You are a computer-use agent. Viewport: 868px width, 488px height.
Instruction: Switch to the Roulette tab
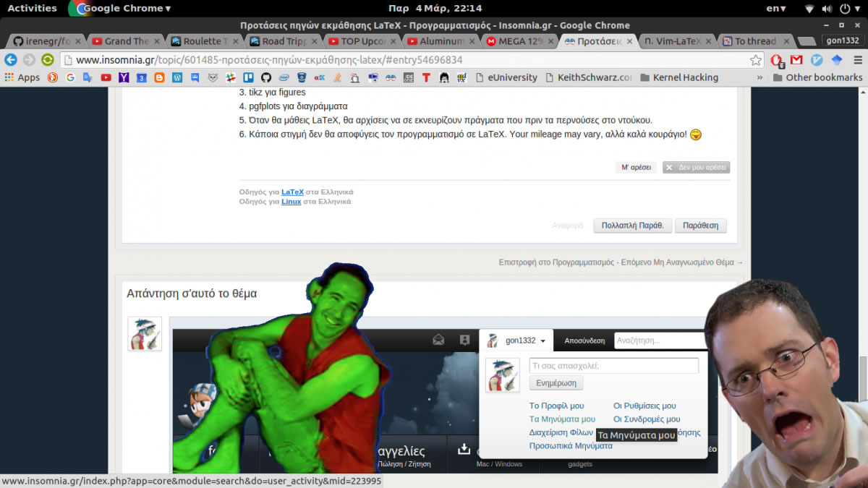tap(204, 41)
